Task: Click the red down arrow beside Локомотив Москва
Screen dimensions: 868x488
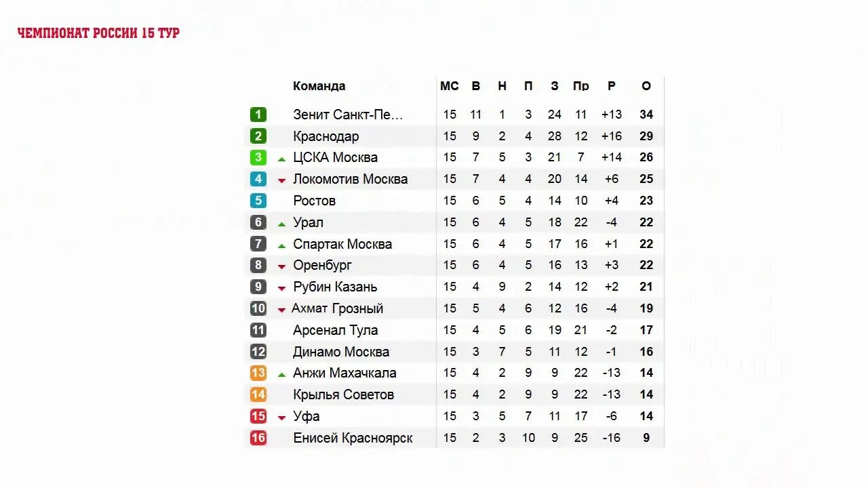Action: tap(281, 181)
